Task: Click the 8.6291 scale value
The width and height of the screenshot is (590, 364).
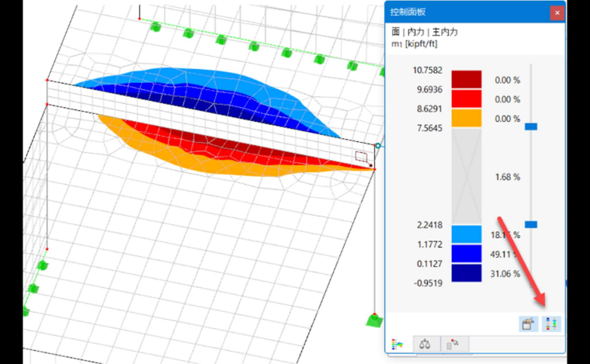Action: tap(430, 109)
